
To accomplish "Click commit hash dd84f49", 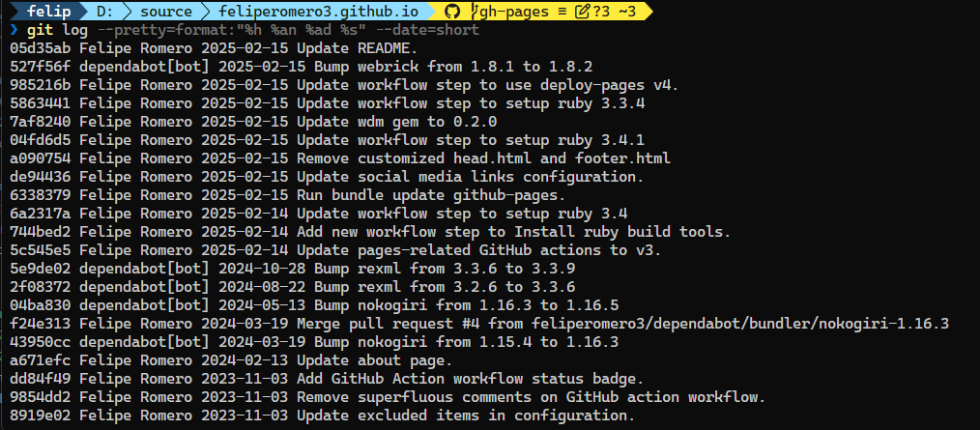I will (40, 379).
